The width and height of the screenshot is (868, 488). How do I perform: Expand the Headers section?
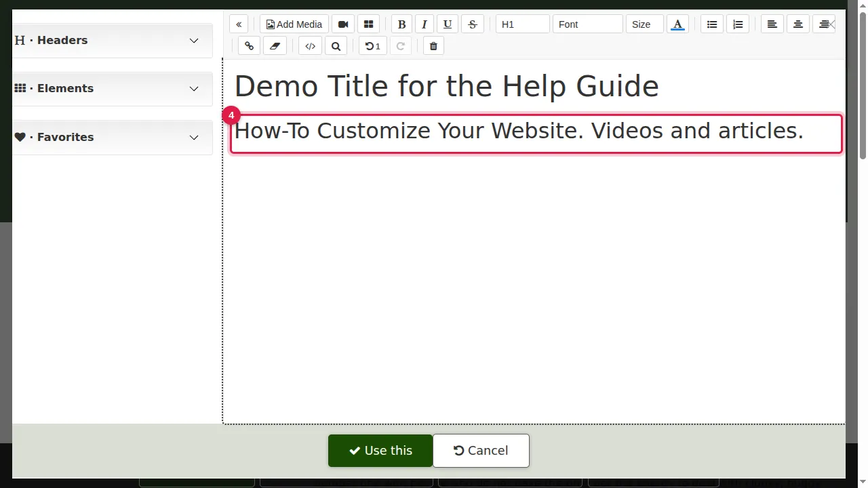[113, 41]
